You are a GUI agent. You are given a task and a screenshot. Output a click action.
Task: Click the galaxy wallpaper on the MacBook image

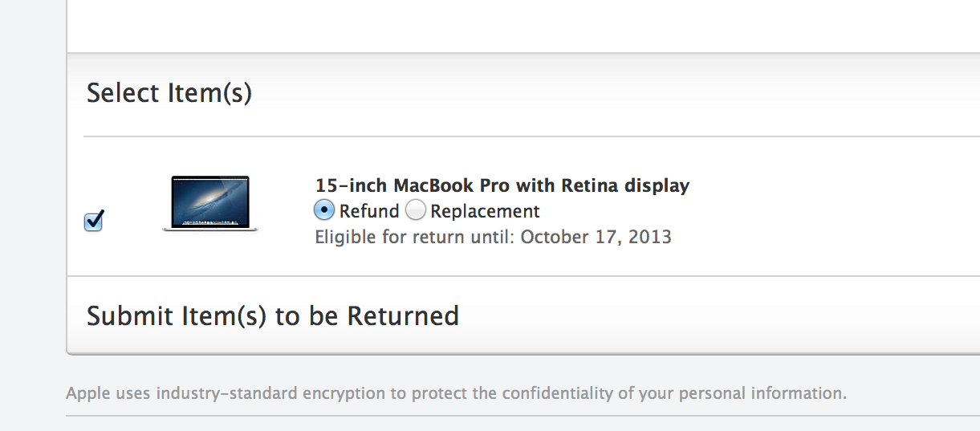[x=210, y=199]
